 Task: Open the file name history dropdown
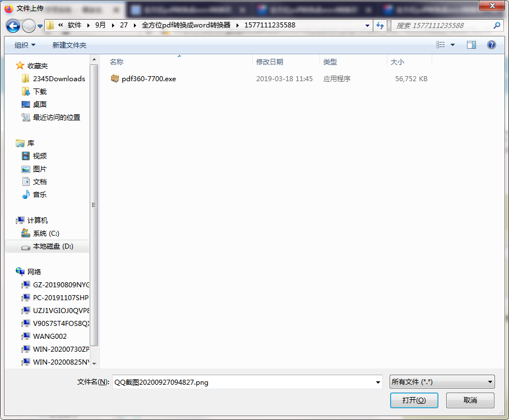pyautogui.click(x=378, y=382)
